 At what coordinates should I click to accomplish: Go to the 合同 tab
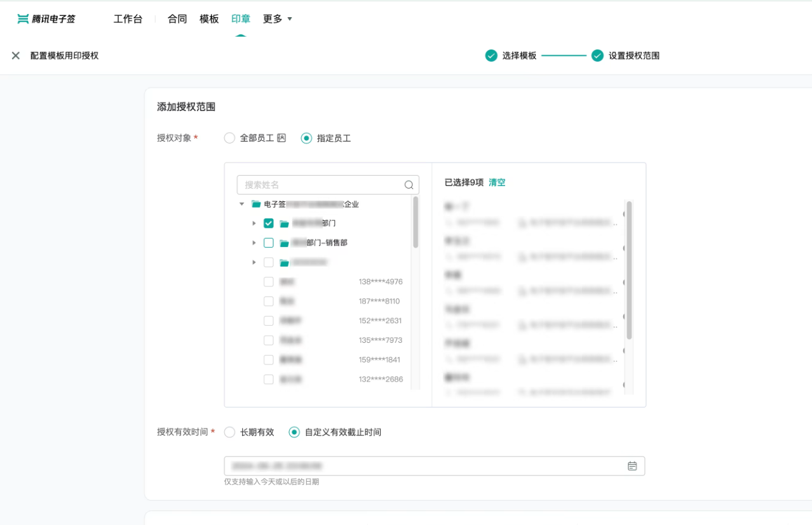click(177, 19)
